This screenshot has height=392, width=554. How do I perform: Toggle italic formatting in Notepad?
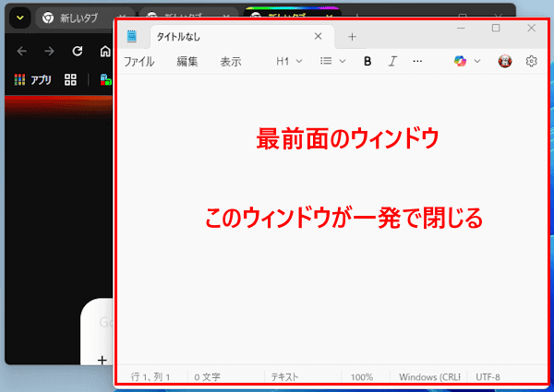pos(392,62)
